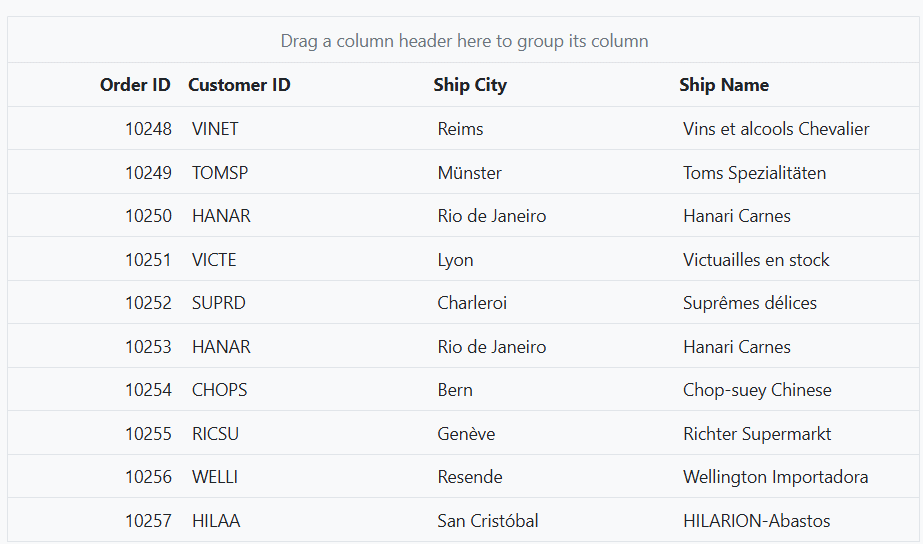Click the TOMSP customer cell
The width and height of the screenshot is (923, 544).
(x=220, y=173)
